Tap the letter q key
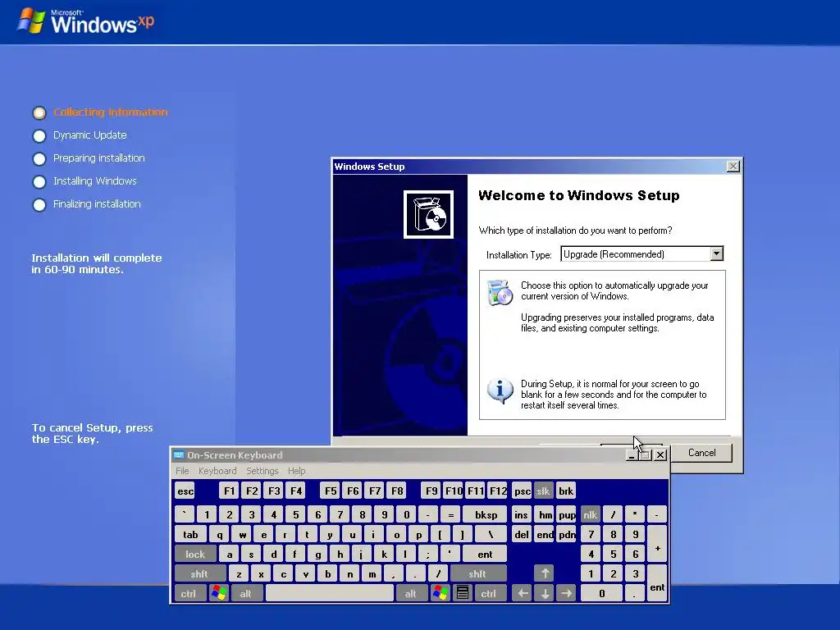Screen dimensions: 840x630 tap(220, 535)
